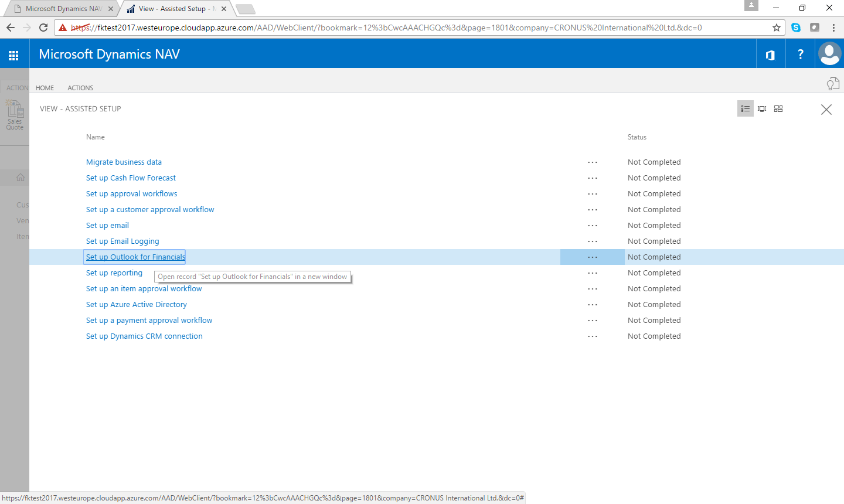Open Set up Azure Active Directory

coord(136,305)
